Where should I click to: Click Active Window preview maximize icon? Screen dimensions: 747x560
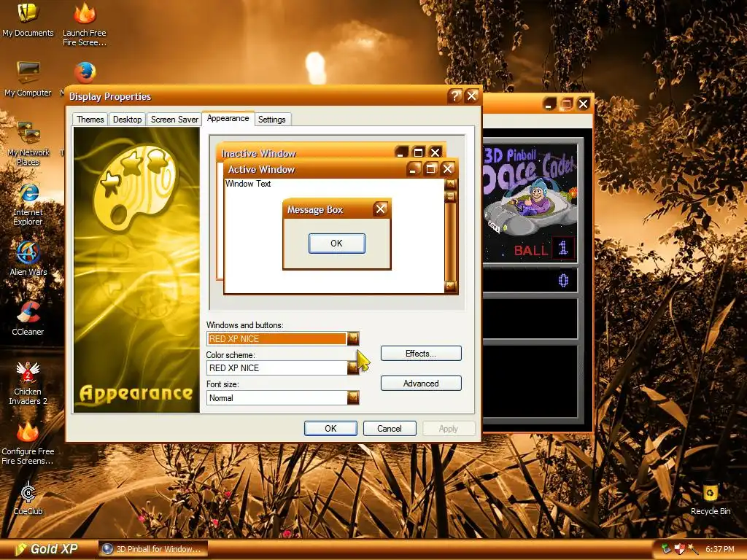[x=430, y=168]
